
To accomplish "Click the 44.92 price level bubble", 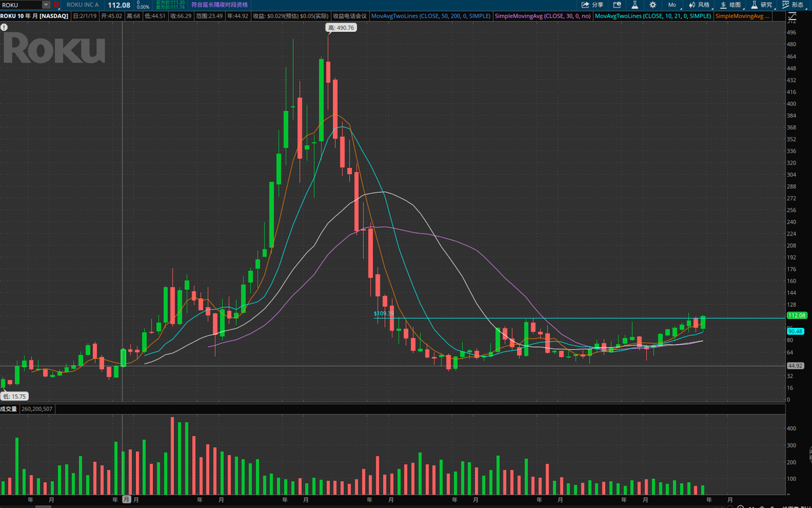I will pyautogui.click(x=795, y=366).
